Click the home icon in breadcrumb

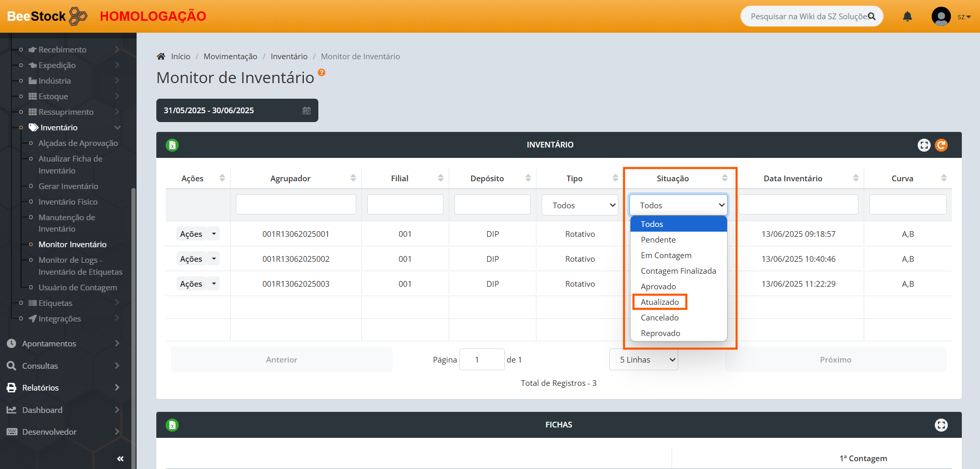[x=161, y=57]
